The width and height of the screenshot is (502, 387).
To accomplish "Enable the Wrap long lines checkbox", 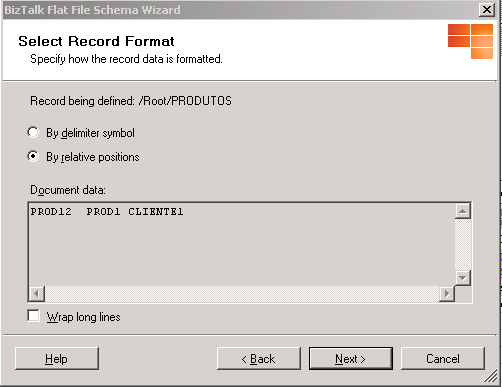I will click(x=33, y=316).
